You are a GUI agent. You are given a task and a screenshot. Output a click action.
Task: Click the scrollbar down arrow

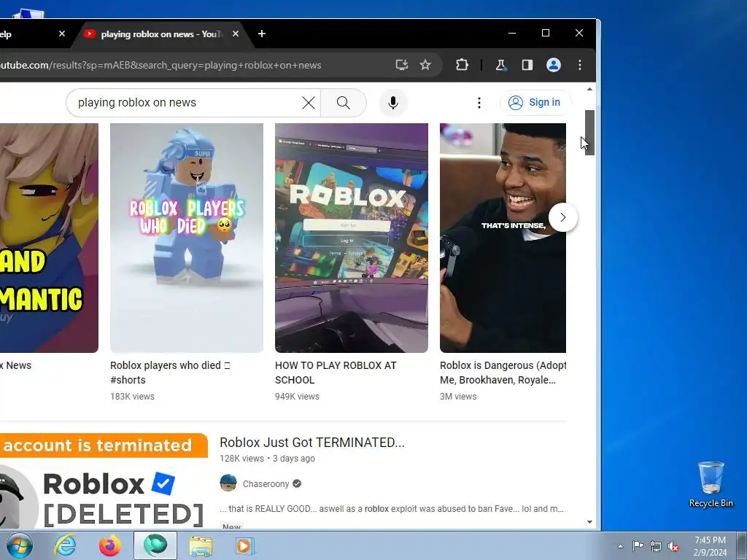click(x=589, y=522)
